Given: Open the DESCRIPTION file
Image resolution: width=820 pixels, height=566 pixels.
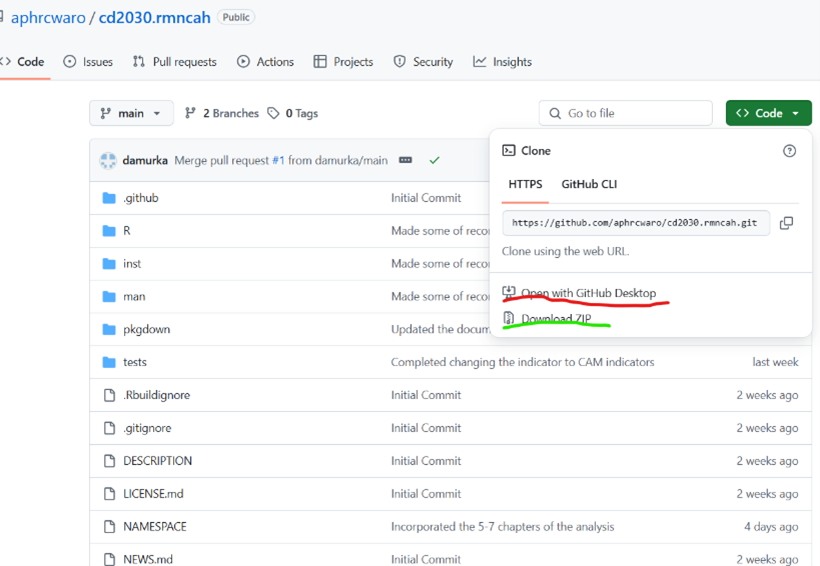Looking at the screenshot, I should click(x=157, y=461).
